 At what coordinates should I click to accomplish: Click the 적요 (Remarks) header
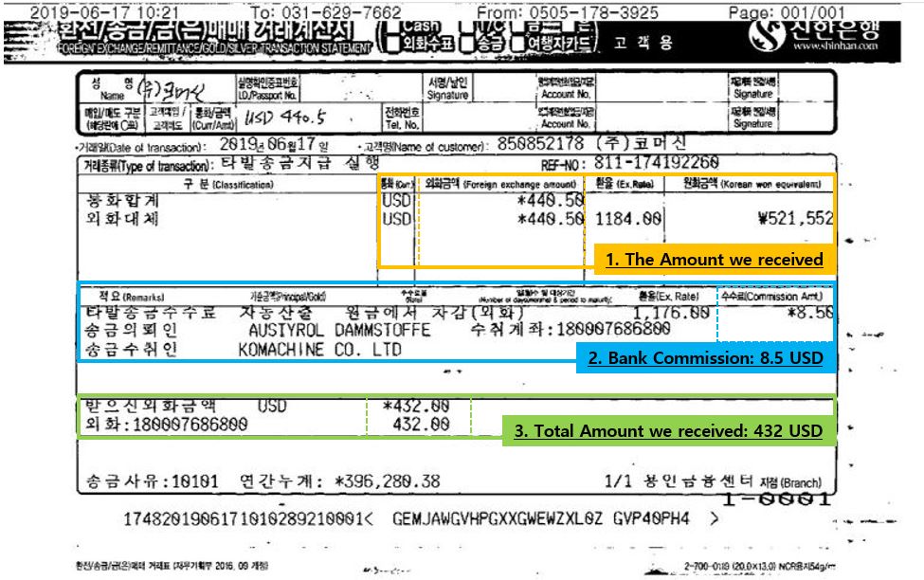pos(132,297)
